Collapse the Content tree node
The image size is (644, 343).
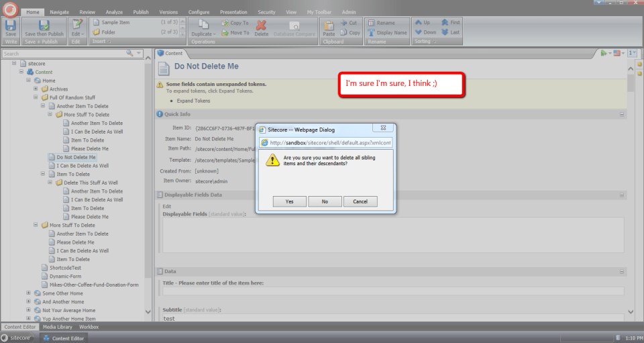(21, 71)
